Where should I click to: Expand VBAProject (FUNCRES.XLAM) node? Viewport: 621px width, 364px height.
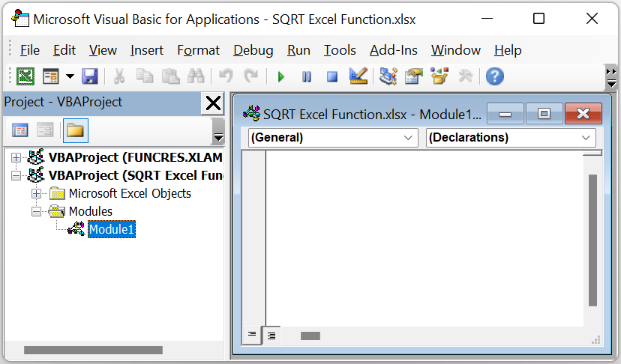tap(16, 157)
